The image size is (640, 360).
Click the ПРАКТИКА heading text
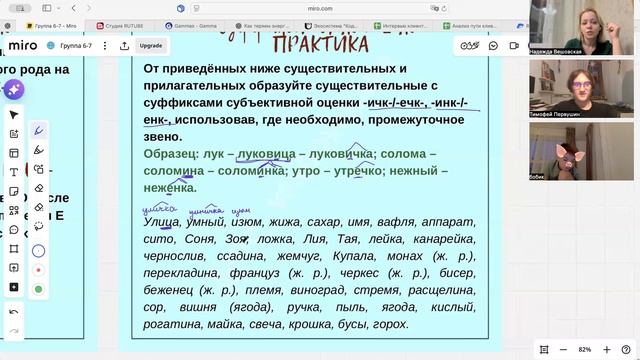[320, 44]
